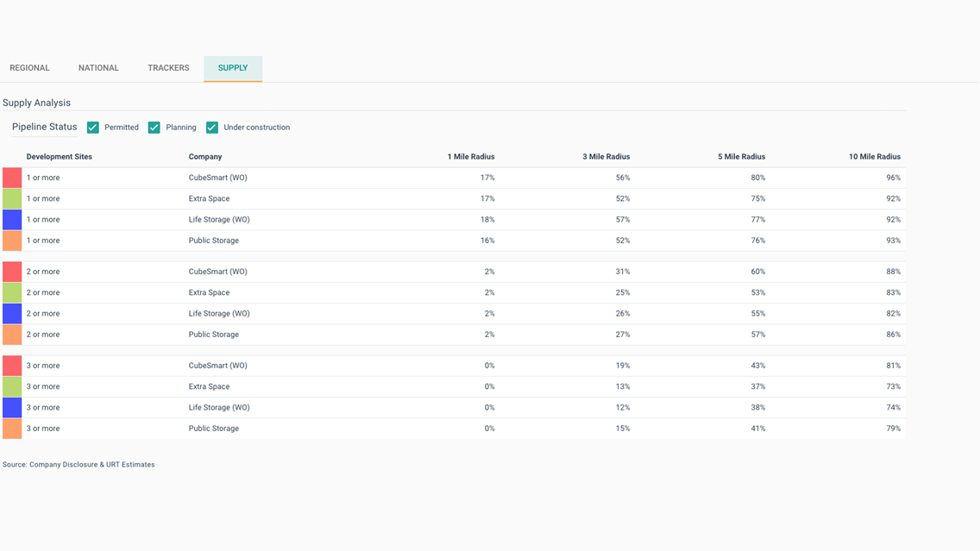The width and height of the screenshot is (980, 551).
Task: Click green swatch for Extra Space 1 or more
Action: [12, 198]
